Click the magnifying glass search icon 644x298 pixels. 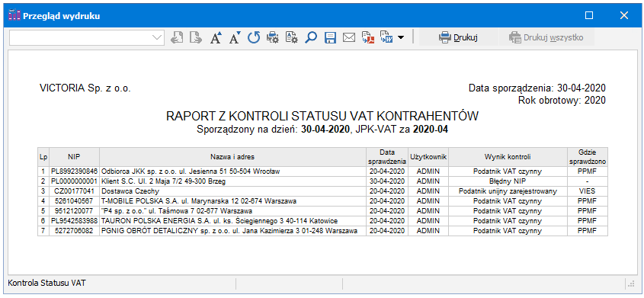(311, 38)
